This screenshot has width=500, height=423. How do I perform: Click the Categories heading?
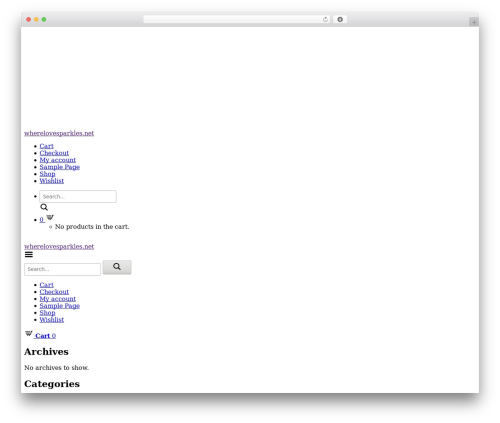pos(52,384)
